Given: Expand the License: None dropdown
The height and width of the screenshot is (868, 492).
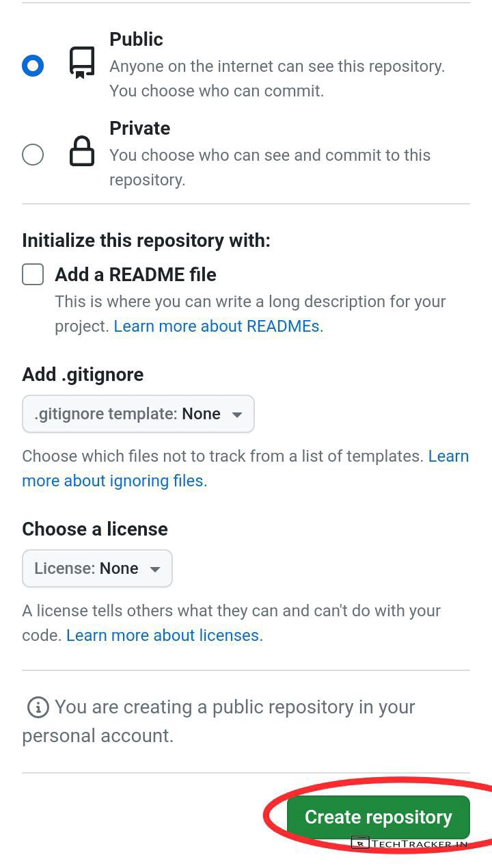Looking at the screenshot, I should pos(97,568).
